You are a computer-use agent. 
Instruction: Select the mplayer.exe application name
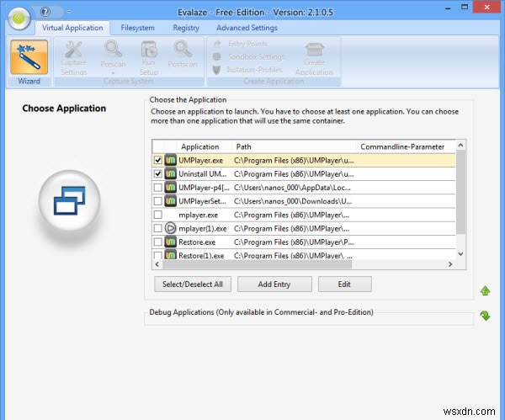pos(198,215)
